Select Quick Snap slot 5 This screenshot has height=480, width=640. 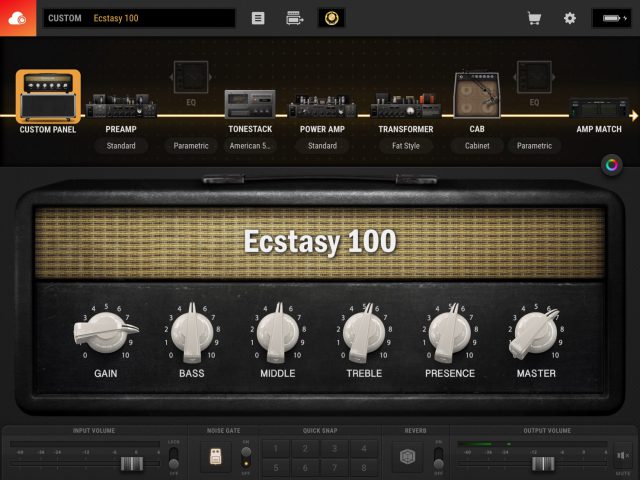(x=276, y=467)
